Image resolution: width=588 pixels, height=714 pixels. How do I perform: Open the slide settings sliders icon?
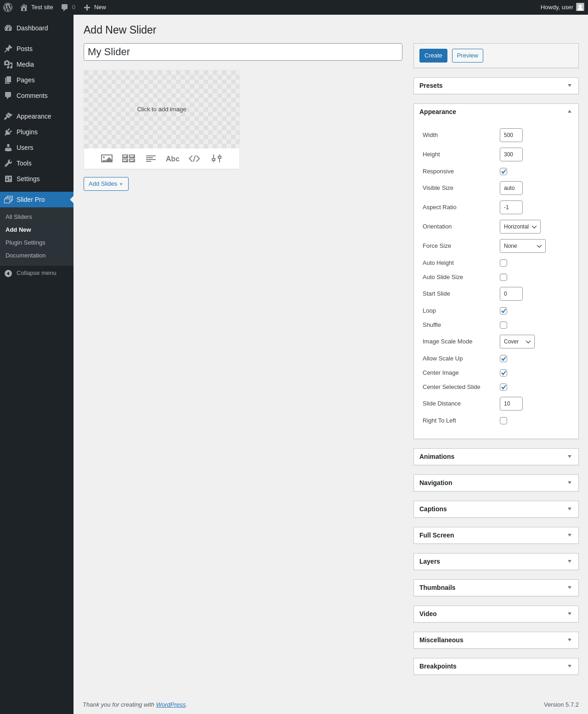[216, 159]
